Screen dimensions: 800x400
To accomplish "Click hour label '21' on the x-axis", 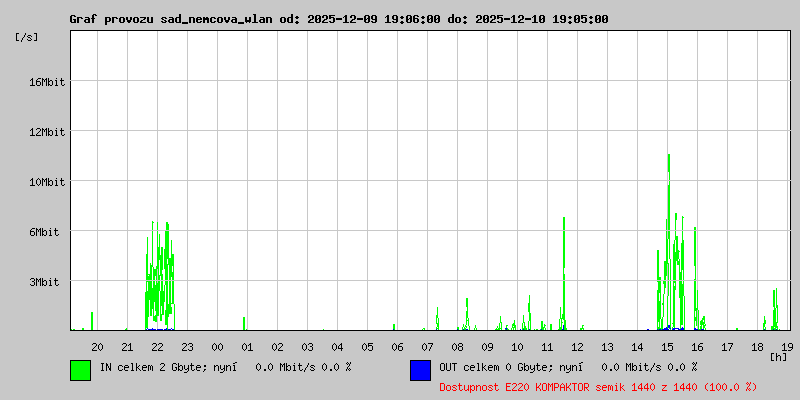I will click(128, 347).
